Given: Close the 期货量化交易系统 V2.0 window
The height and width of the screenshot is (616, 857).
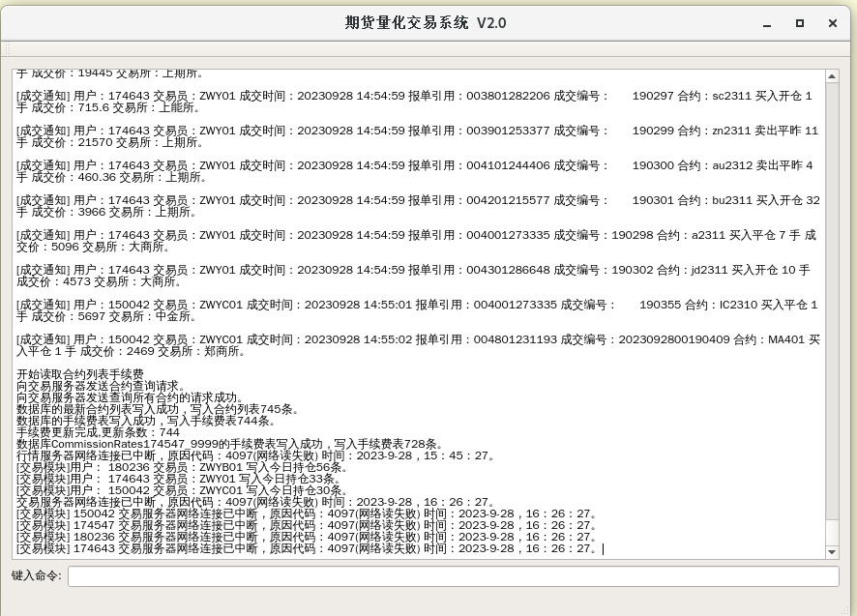Looking at the screenshot, I should pyautogui.click(x=832, y=23).
